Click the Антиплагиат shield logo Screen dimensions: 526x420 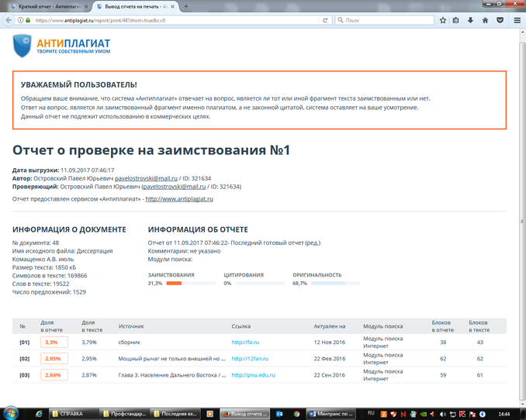pyautogui.click(x=22, y=46)
